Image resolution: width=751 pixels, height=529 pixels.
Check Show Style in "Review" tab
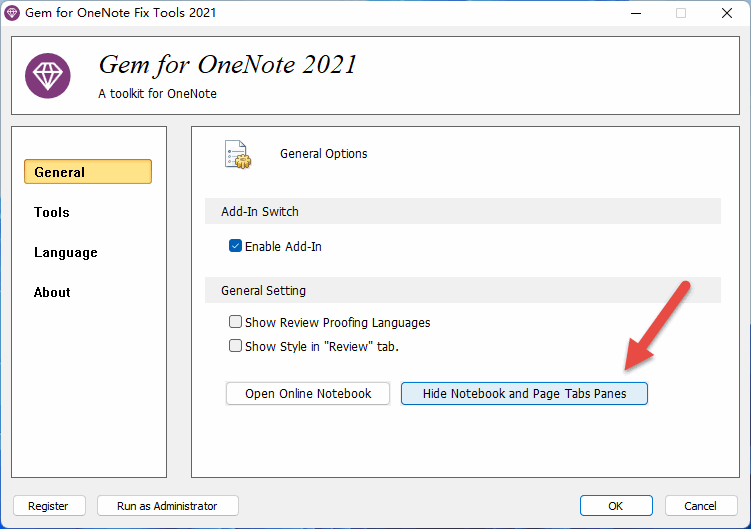[x=235, y=345]
